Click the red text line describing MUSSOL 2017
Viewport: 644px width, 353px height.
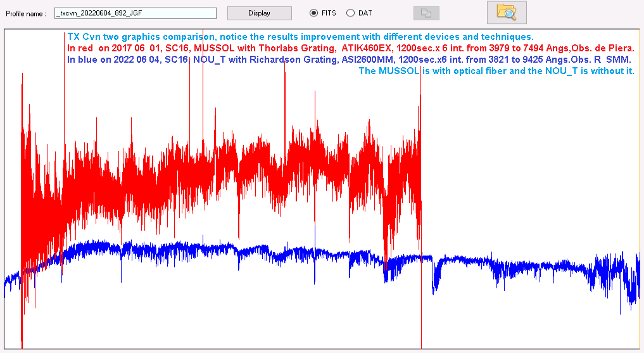tap(350, 48)
